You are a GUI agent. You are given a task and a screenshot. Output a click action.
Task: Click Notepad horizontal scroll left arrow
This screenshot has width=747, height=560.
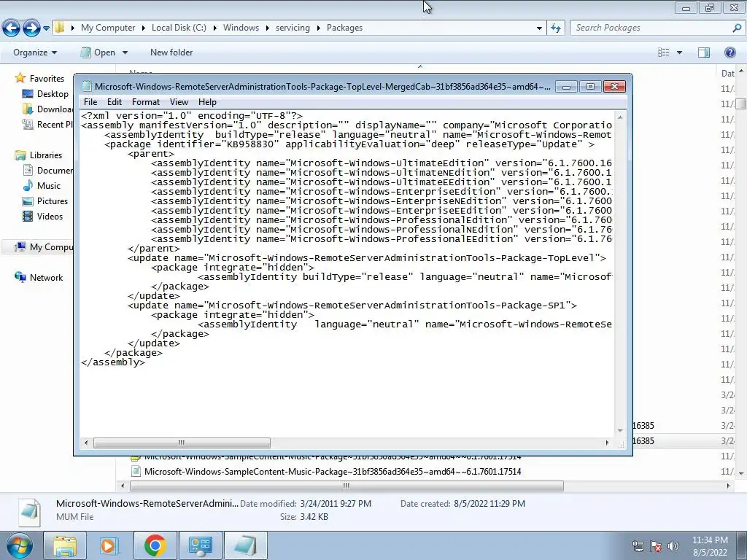pos(86,443)
